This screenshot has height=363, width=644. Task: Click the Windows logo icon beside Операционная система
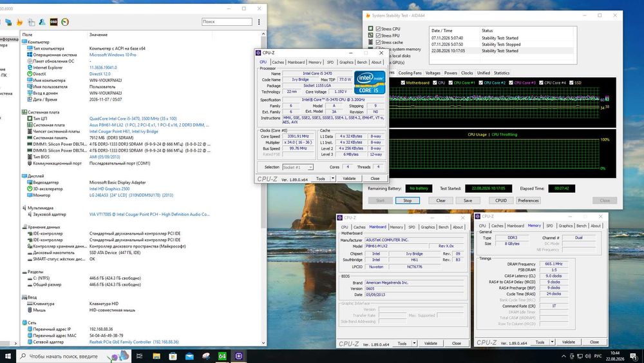click(x=30, y=55)
